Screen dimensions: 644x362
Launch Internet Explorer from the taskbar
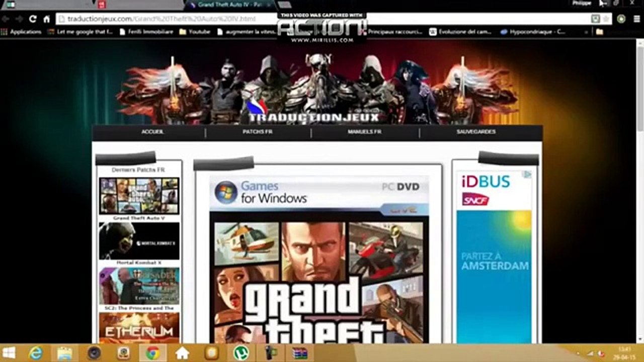(x=36, y=353)
